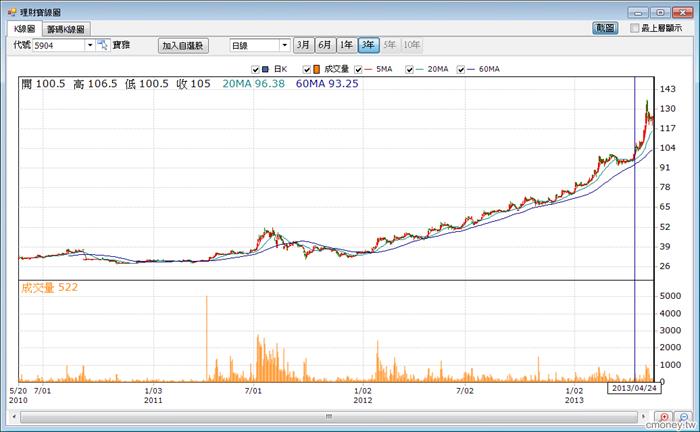Open the stock code 5904 dropdown arrow

(x=90, y=45)
